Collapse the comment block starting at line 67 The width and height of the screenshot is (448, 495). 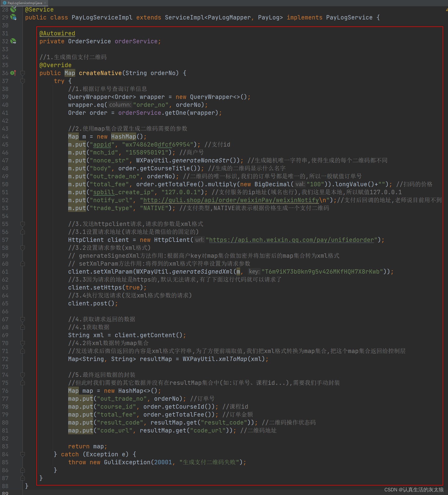click(x=23, y=319)
